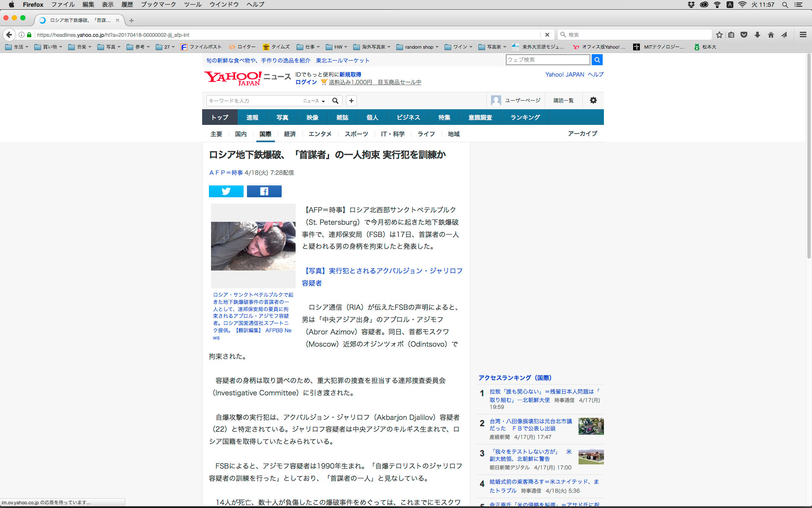The width and height of the screenshot is (812, 508).
Task: Expand the ニュース search category dropdown
Action: (314, 101)
